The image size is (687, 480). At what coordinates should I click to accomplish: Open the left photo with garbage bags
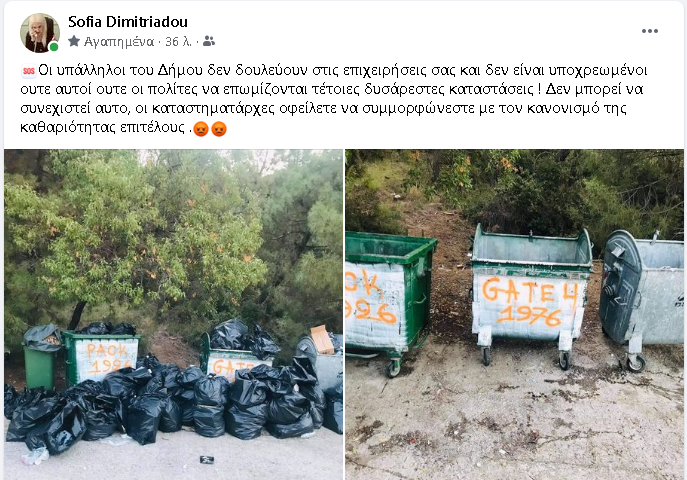coord(174,314)
